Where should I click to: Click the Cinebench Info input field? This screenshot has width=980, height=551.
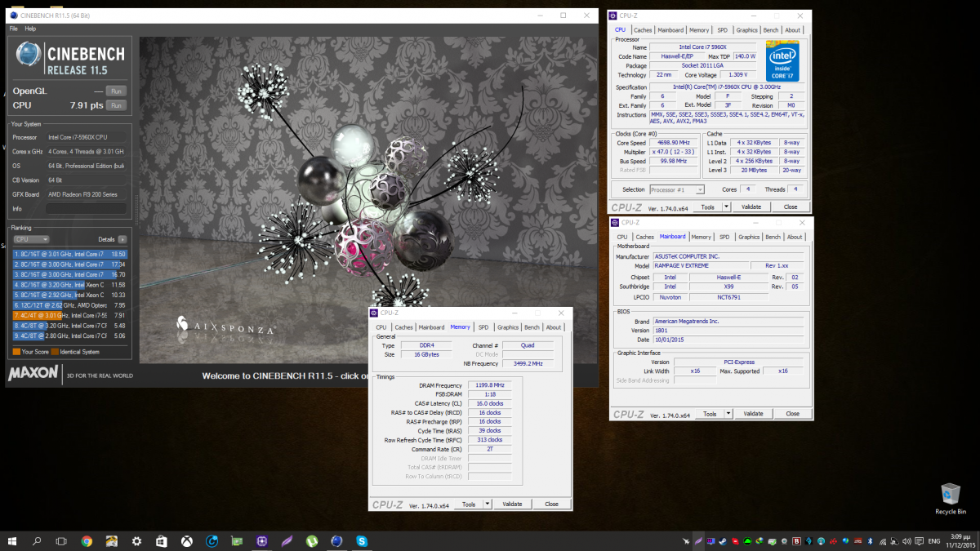click(x=86, y=208)
